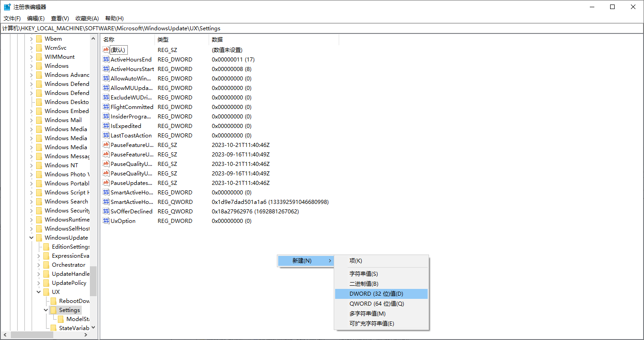
Task: Expand the ExpressionEva... tree node
Action: (39, 255)
